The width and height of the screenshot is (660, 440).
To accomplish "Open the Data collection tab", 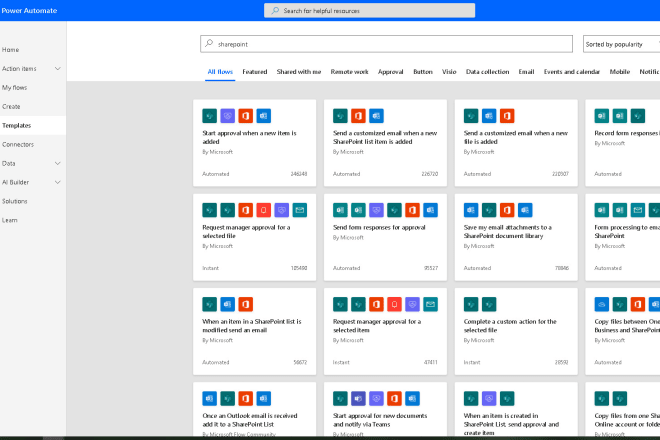I will (x=487, y=72).
